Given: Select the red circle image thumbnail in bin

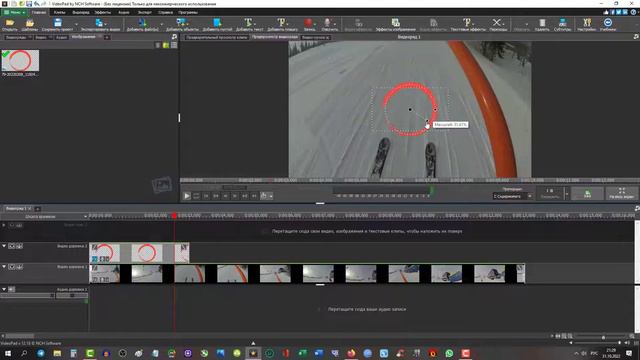Looking at the screenshot, I should (x=20, y=60).
